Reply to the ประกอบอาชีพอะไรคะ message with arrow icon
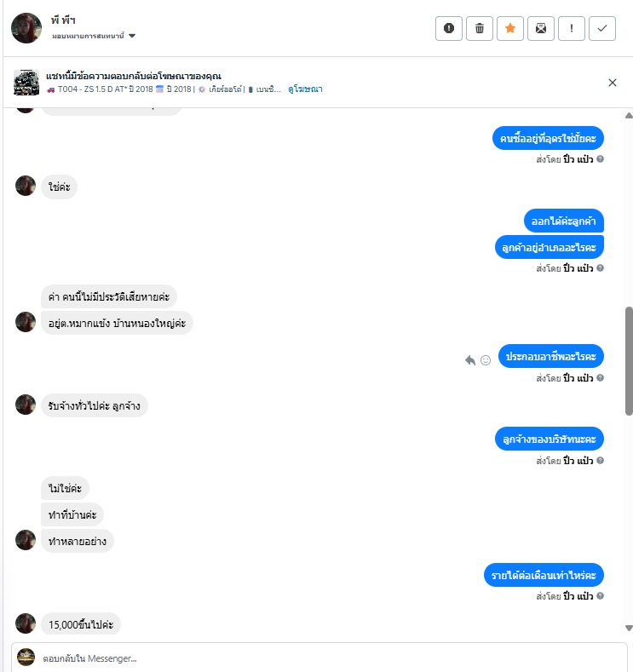Screen dimensions: 633x672 470,360
